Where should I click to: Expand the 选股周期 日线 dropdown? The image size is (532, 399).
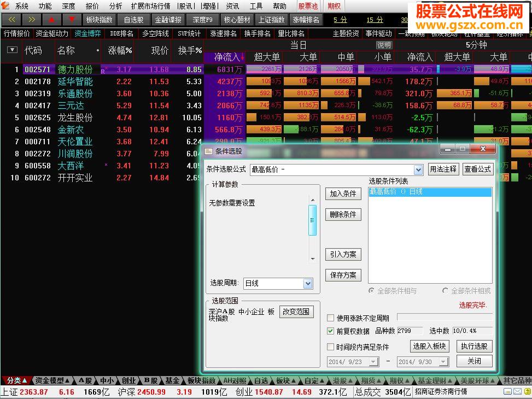pos(307,283)
